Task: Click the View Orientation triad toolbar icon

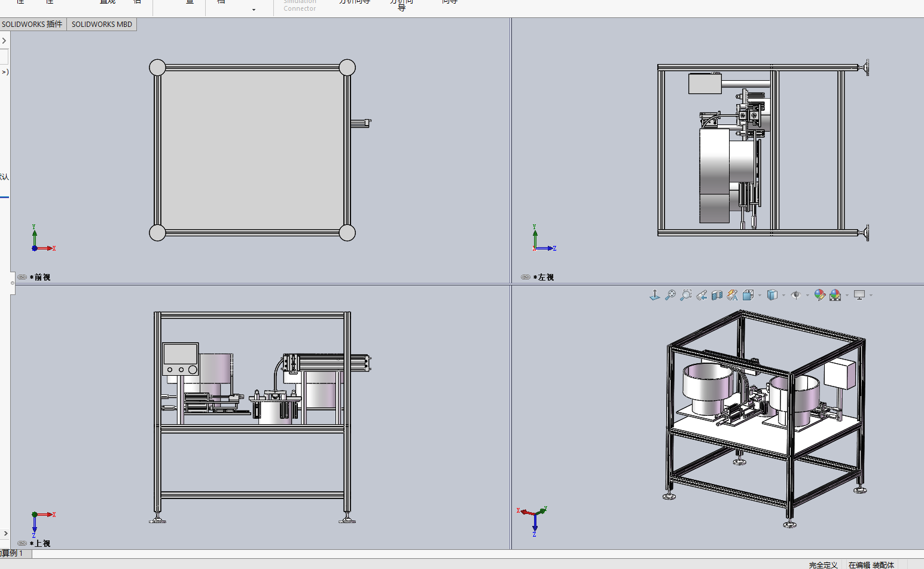Action: (x=655, y=295)
